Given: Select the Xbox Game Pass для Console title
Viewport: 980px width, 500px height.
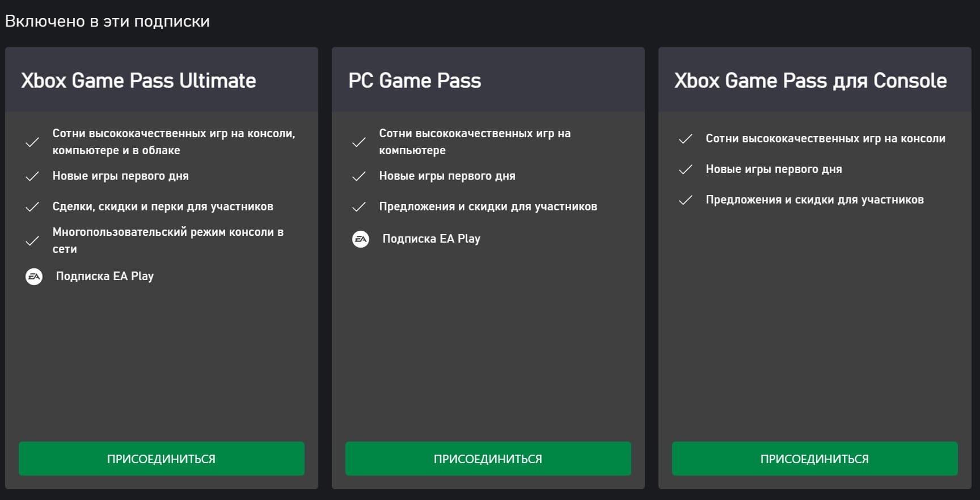Looking at the screenshot, I should [810, 80].
